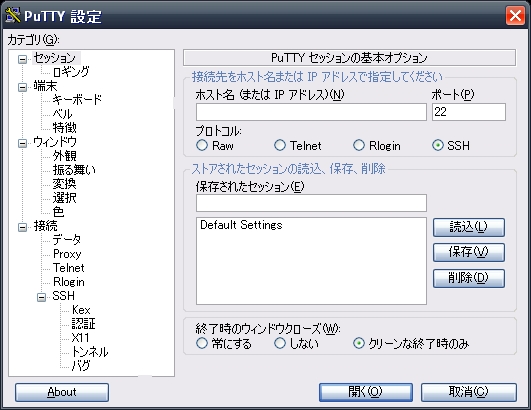Open the X11 settings category
This screenshot has height=410, width=531.
(81, 338)
